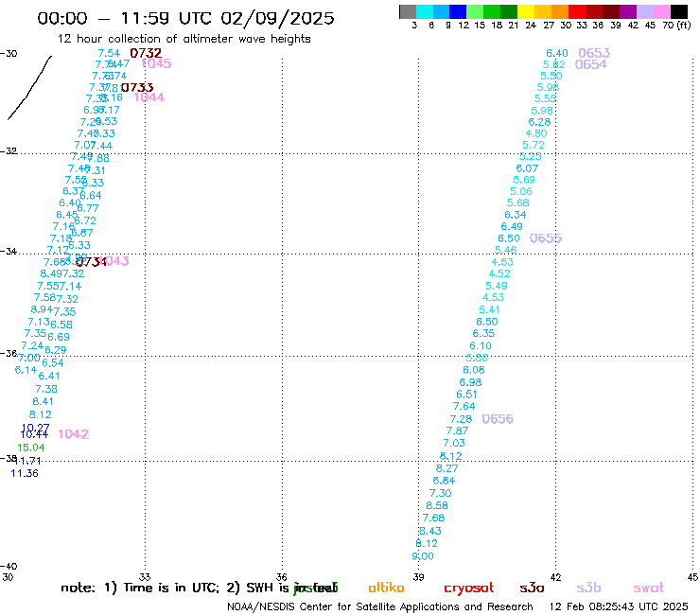
Task: Click the subtitle '12 hour collection of altimeter wave heights'
Action: click(184, 39)
